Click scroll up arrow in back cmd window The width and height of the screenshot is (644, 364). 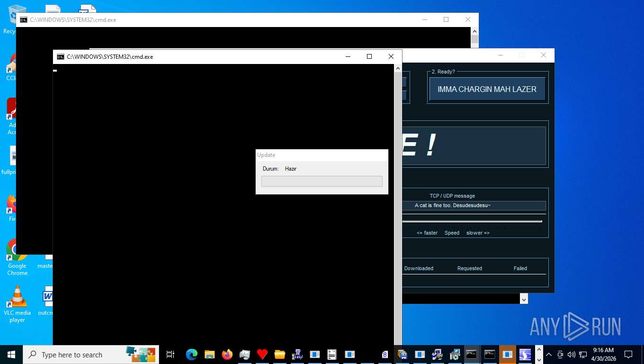pyautogui.click(x=475, y=31)
